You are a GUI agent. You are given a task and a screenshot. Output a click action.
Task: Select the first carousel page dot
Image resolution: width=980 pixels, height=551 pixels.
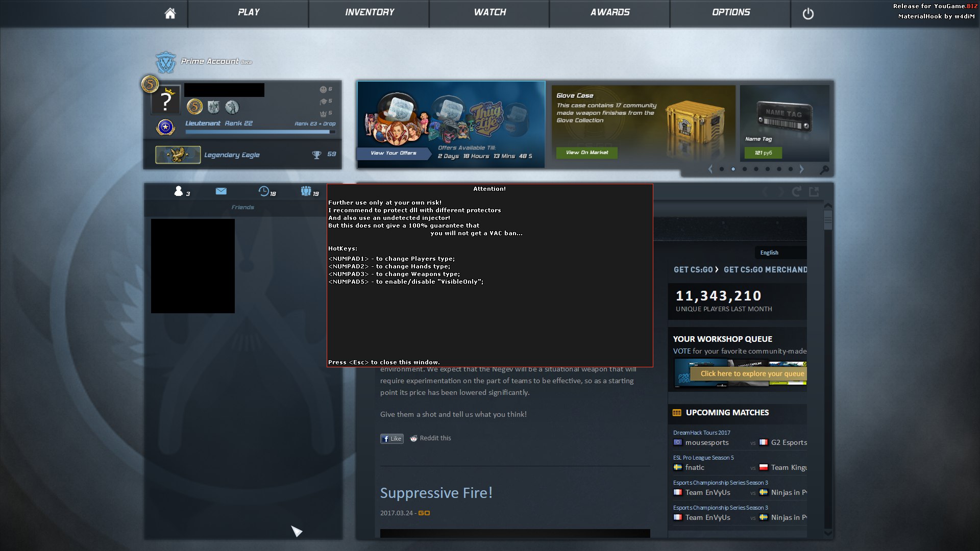[721, 169]
